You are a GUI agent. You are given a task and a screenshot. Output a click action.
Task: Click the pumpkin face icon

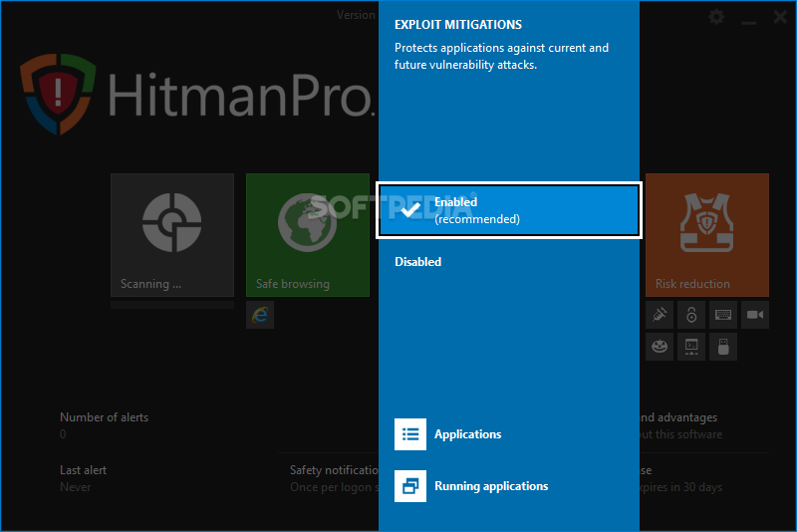tap(660, 347)
